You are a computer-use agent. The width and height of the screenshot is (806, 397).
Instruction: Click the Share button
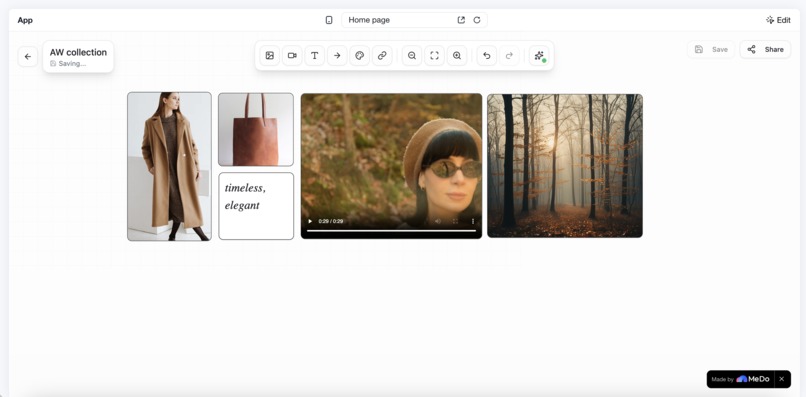pos(765,49)
